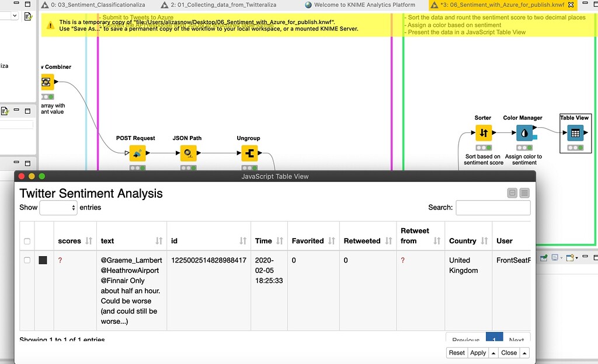Select the Table View node
The image size is (598, 364).
pos(575,132)
